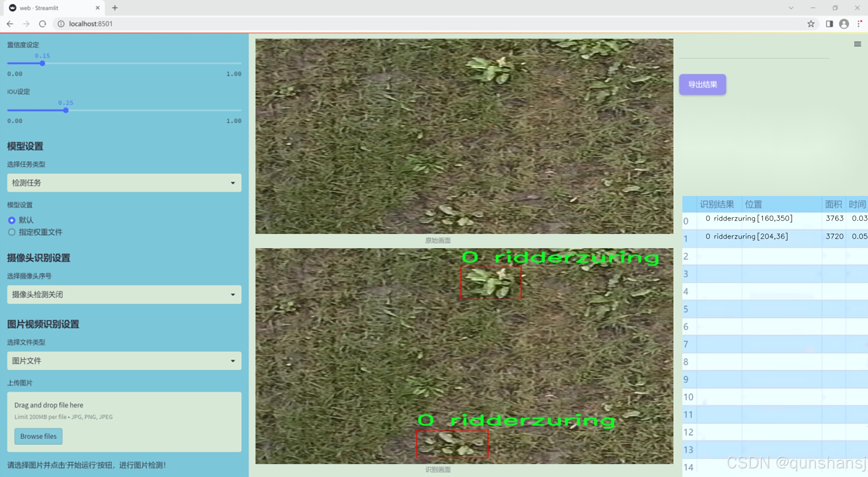868x477 pixels.
Task: Bookmark this page with star icon
Action: pyautogui.click(x=811, y=24)
